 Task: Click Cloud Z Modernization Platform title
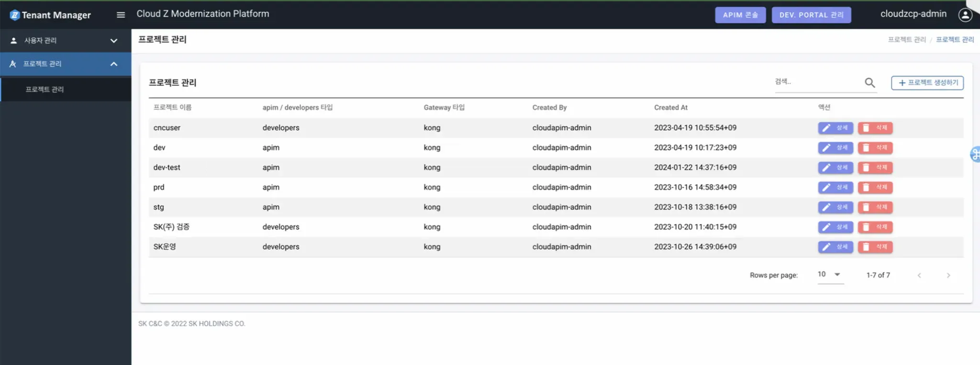[203, 14]
